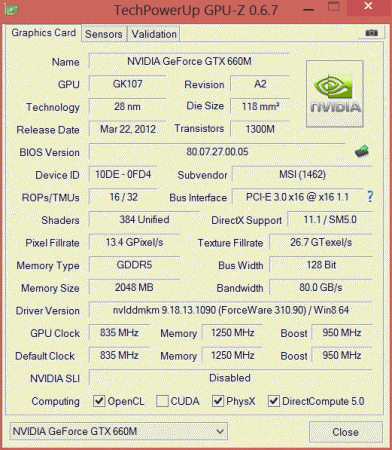Toggle the DirectCompute 5.0 checkbox
The image size is (392, 450).
pos(274,401)
